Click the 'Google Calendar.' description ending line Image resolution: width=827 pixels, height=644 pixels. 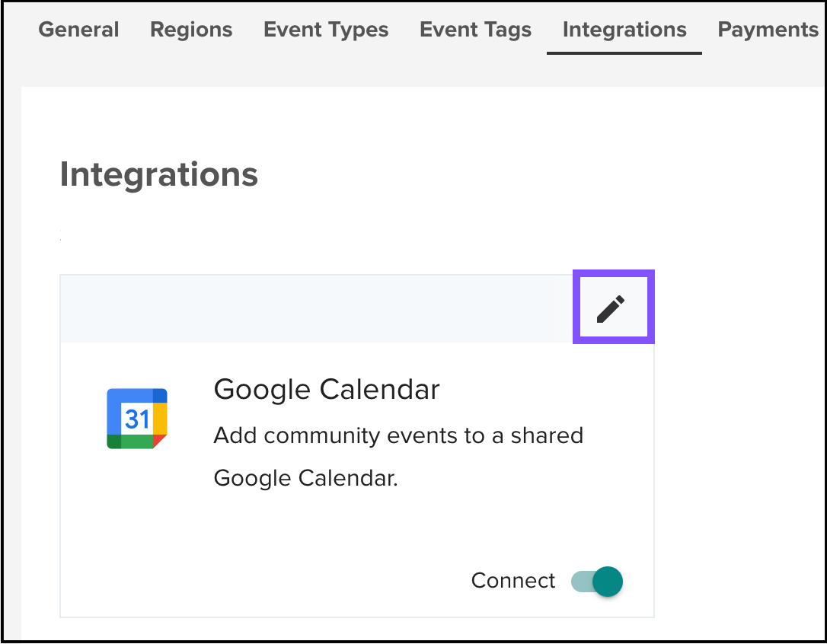click(305, 479)
